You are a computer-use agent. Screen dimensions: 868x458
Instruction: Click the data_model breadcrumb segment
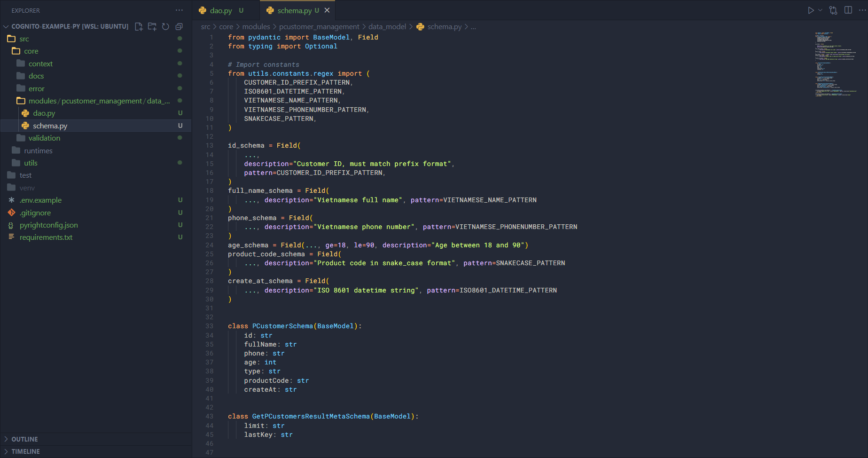point(387,27)
